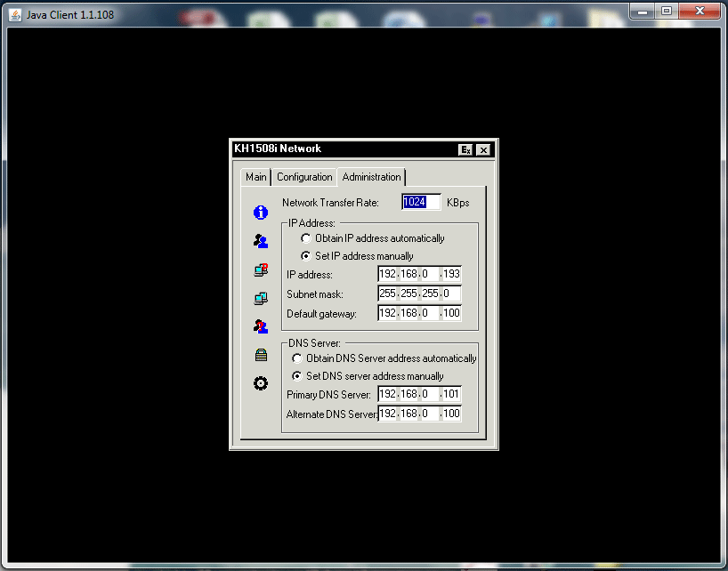This screenshot has width=728, height=571.
Task: Close the KH1508i Network dialog
Action: (483, 149)
